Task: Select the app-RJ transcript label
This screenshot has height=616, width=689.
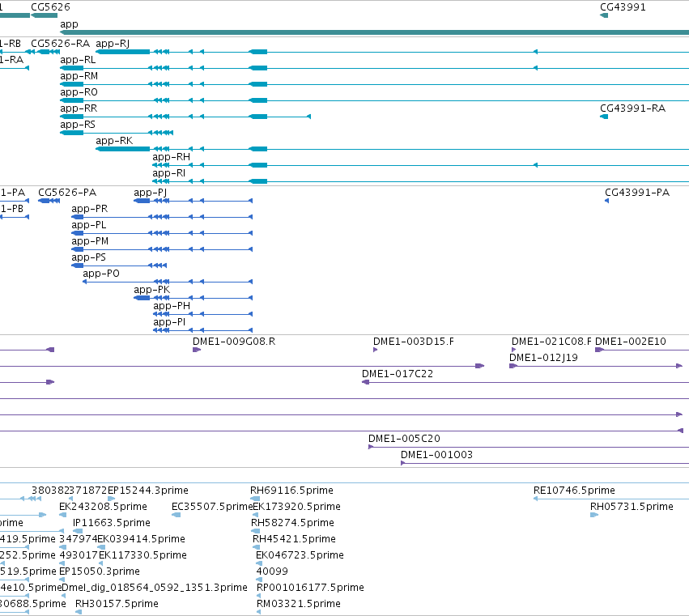Action: coord(113,44)
